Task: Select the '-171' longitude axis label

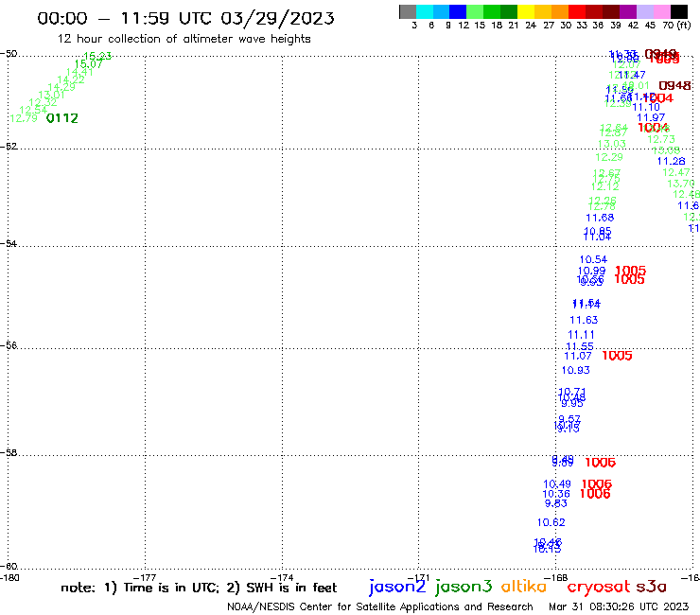Action: tap(418, 577)
